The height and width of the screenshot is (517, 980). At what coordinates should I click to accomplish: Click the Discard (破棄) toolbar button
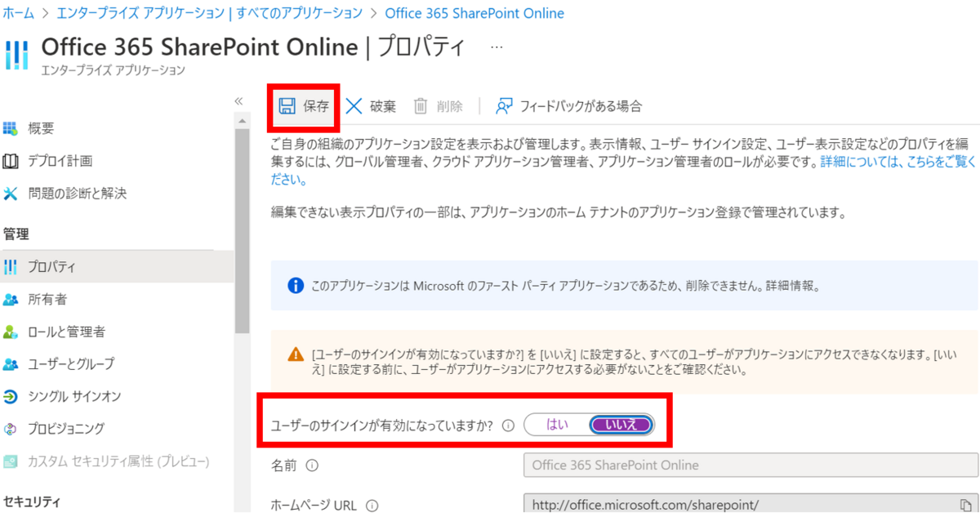coord(371,106)
